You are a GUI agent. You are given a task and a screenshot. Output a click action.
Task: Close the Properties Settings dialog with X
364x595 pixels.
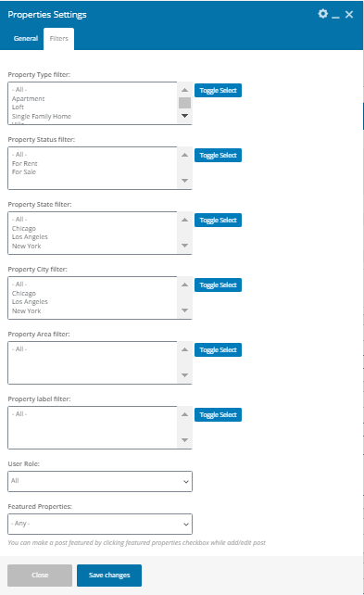[x=349, y=15]
